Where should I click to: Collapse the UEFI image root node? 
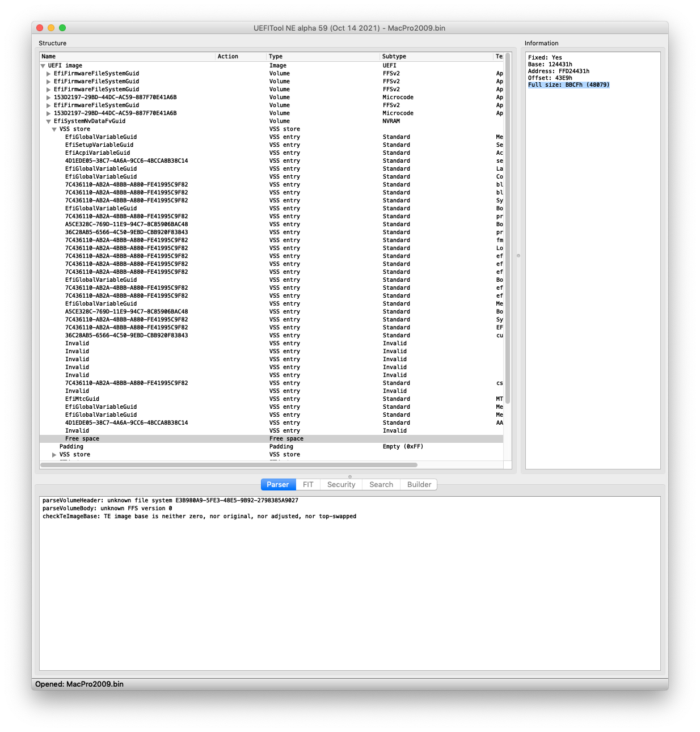(x=43, y=66)
